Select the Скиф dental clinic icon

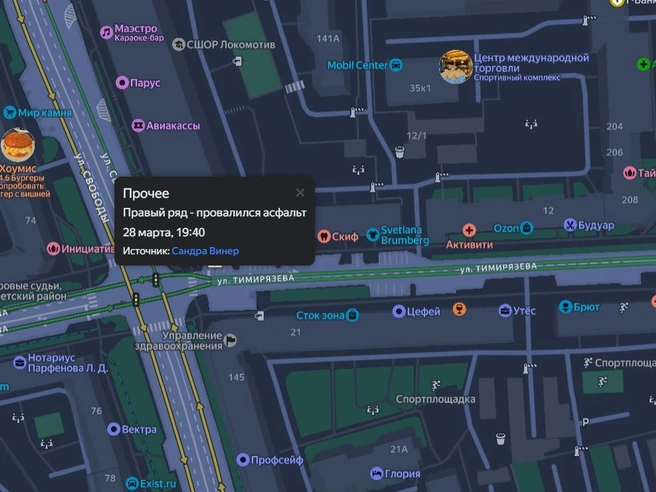(x=324, y=236)
